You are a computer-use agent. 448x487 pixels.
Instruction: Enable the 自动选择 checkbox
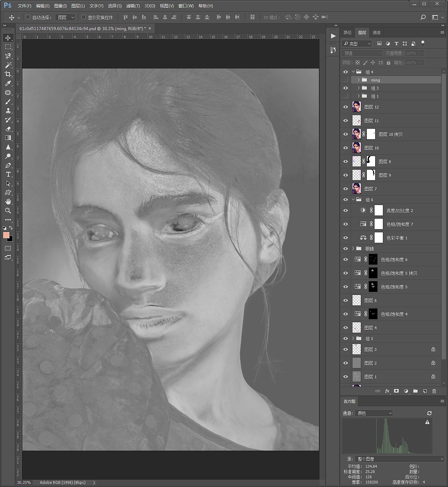tap(28, 17)
